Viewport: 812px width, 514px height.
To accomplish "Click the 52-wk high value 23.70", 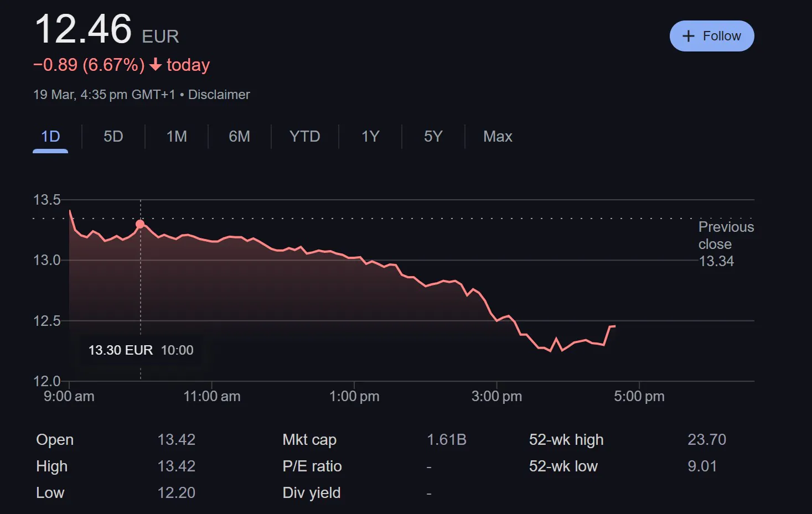I will click(x=706, y=440).
